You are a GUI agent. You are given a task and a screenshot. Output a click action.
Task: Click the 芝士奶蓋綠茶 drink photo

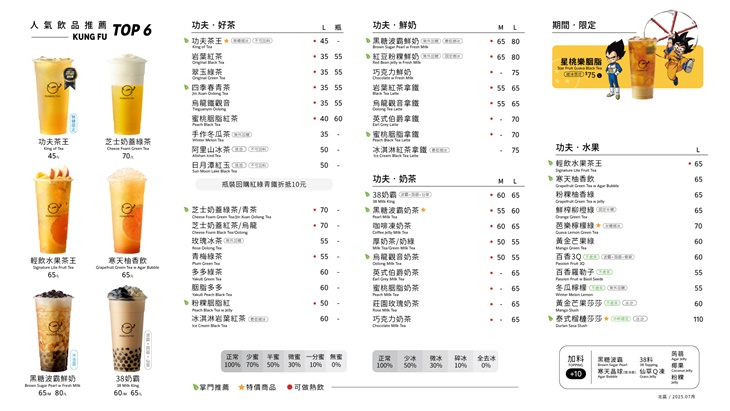coord(128,94)
